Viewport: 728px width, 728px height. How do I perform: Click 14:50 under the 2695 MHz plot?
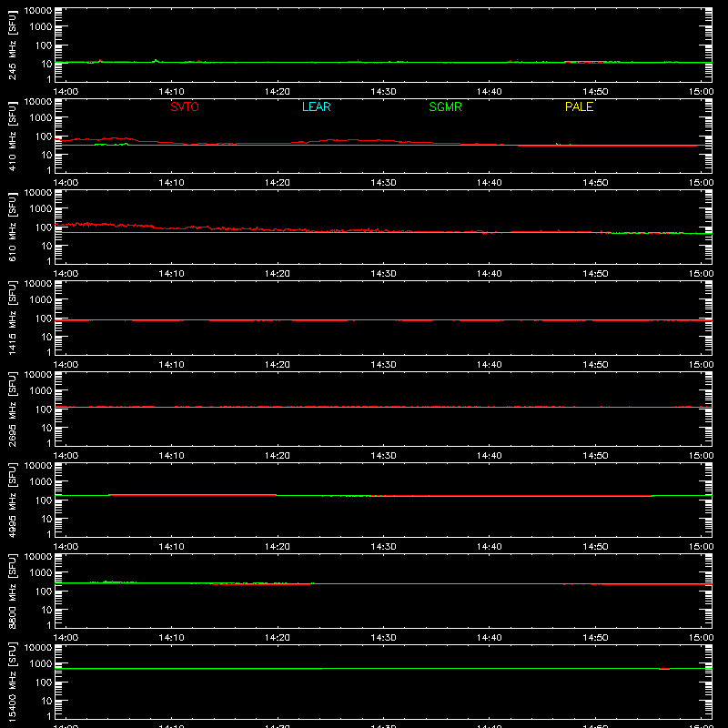coord(595,456)
